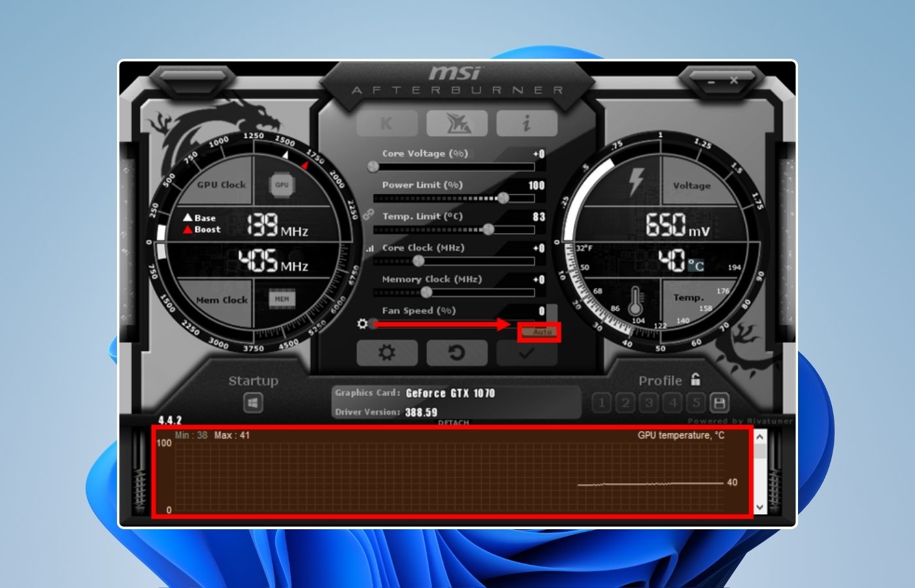Select profile slot 1
The height and width of the screenshot is (588, 915).
601,402
